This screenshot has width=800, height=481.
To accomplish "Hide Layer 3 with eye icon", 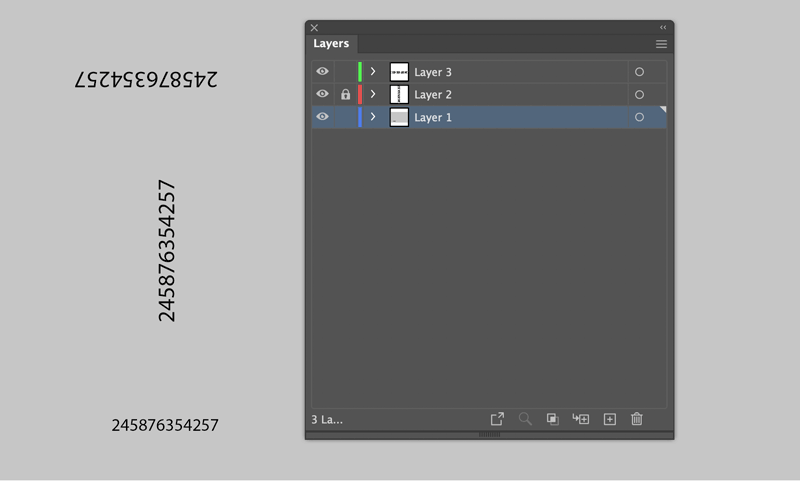I will 322,71.
